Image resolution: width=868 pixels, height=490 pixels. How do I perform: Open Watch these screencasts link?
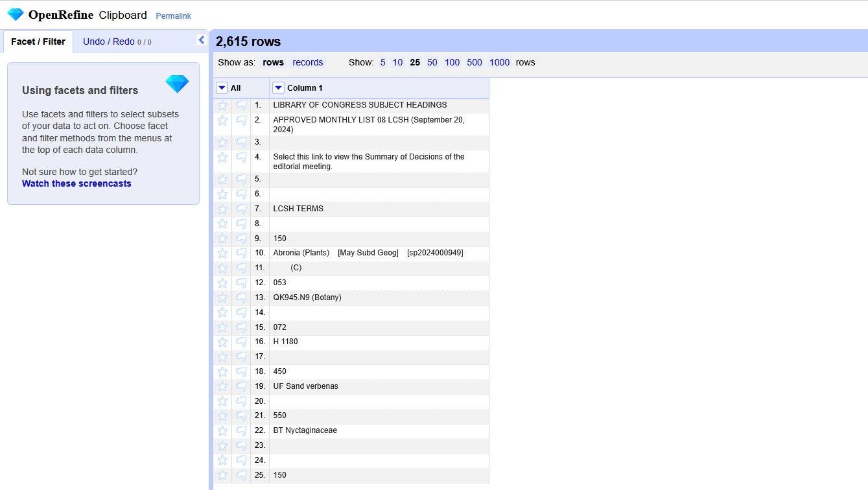point(76,183)
